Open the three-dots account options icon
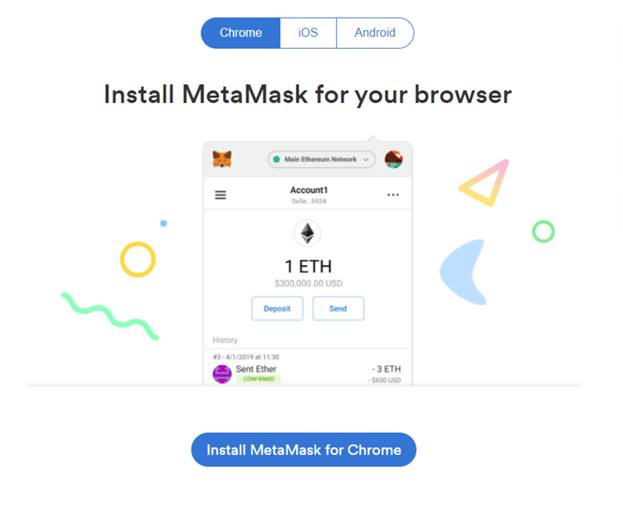This screenshot has width=623, height=507. coord(393,195)
